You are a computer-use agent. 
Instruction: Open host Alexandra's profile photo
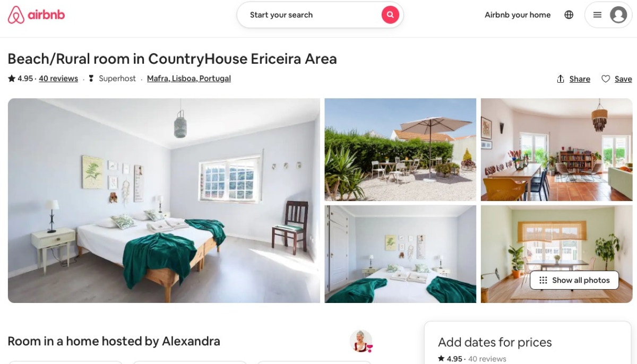(361, 341)
